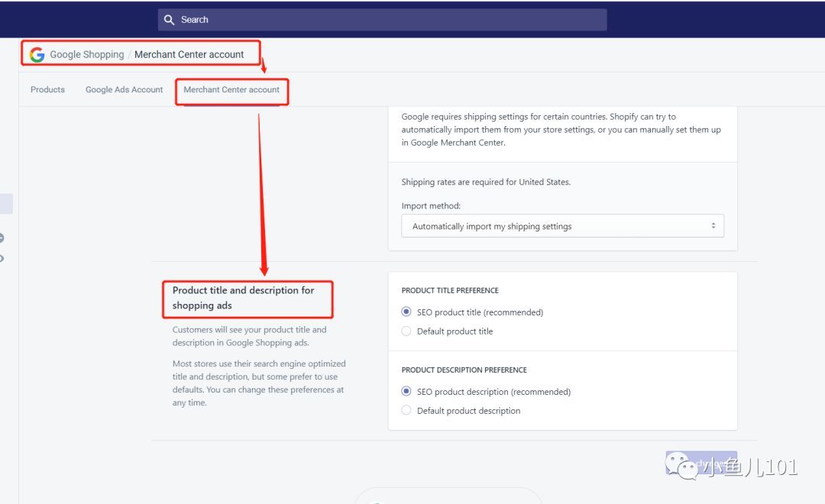Click the upper circular icon in the left sidebar
Screen dimensions: 825x504
[x=2, y=237]
